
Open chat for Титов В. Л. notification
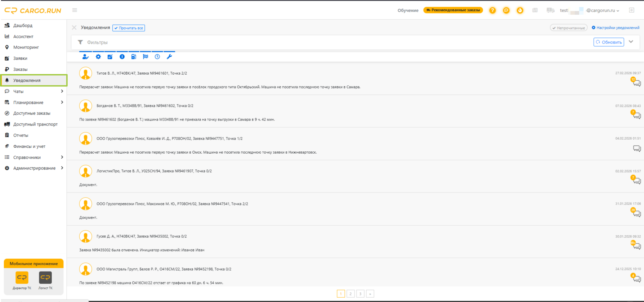coord(636,82)
